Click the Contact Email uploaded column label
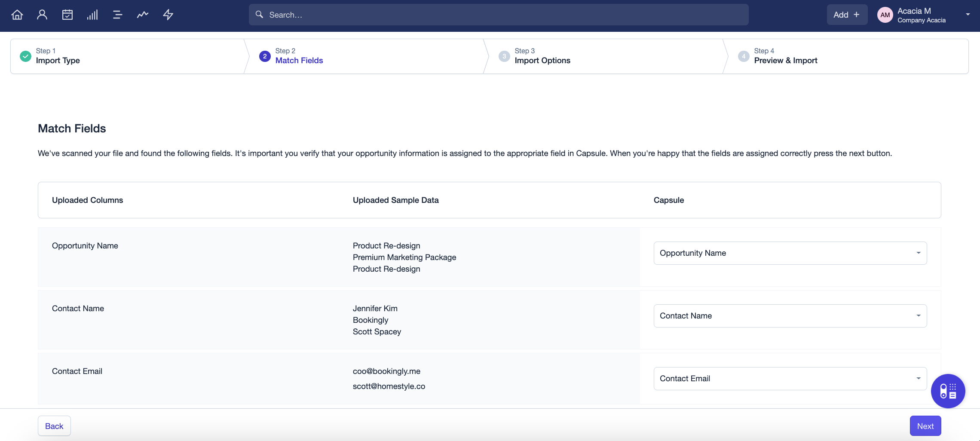 pyautogui.click(x=77, y=371)
